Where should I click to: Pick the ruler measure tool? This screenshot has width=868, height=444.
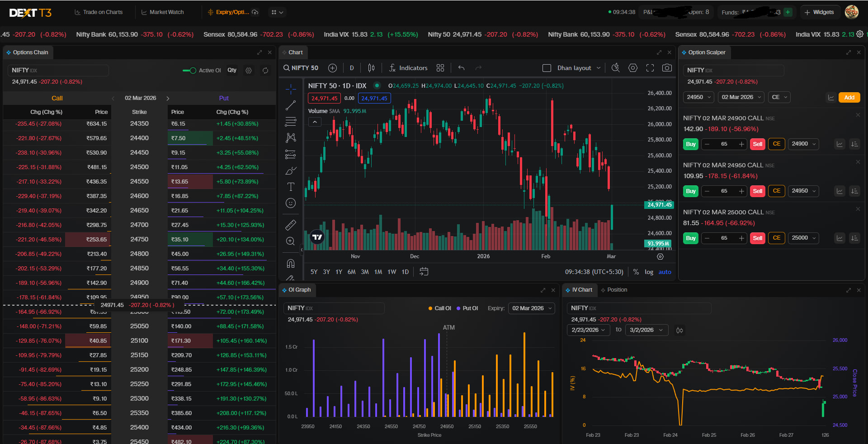pyautogui.click(x=291, y=225)
